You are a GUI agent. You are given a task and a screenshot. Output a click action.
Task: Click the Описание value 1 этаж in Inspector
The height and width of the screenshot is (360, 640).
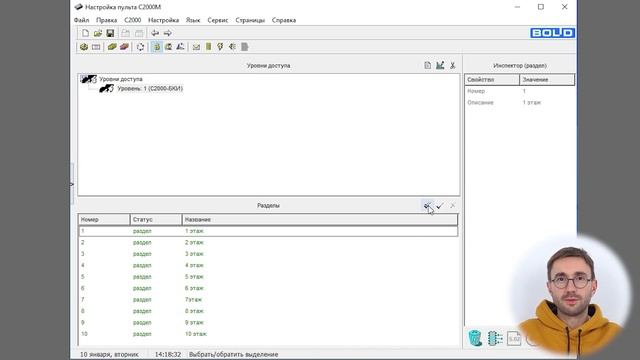click(x=532, y=102)
